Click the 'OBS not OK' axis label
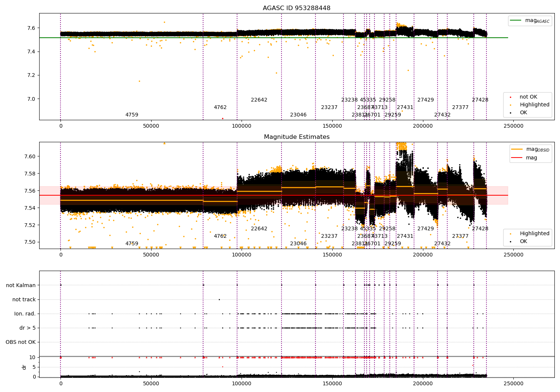560x392 pixels. click(21, 342)
